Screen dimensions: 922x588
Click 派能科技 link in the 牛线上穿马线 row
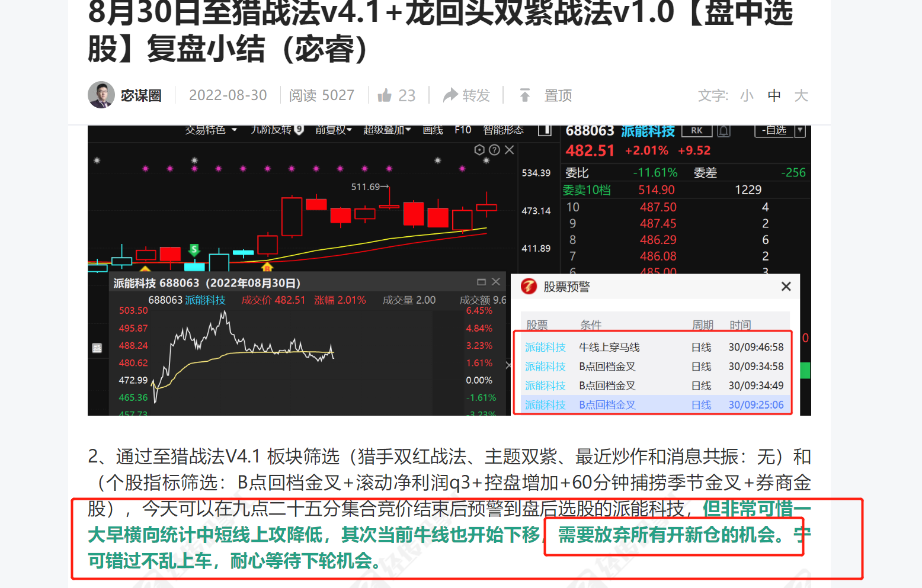click(545, 347)
